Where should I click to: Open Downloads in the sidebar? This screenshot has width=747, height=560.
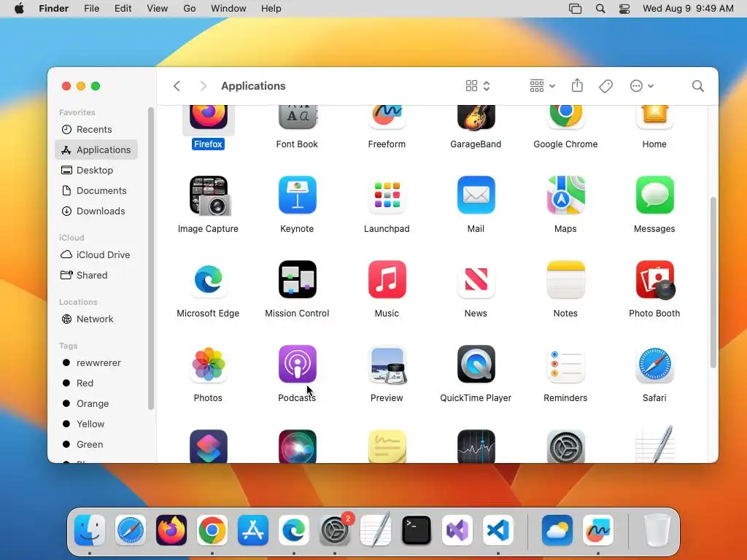[96, 211]
